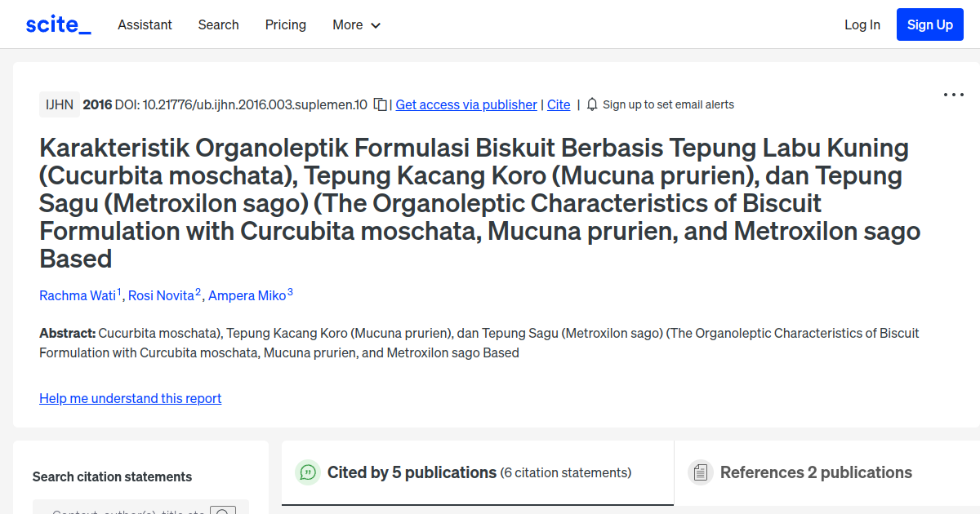980x514 pixels.
Task: Click the references document icon
Action: pyautogui.click(x=701, y=472)
